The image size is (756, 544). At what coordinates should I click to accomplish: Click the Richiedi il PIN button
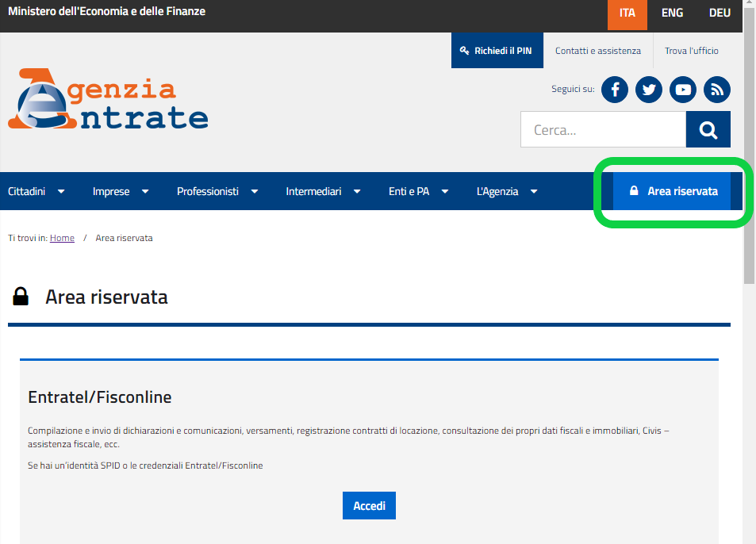(497, 51)
